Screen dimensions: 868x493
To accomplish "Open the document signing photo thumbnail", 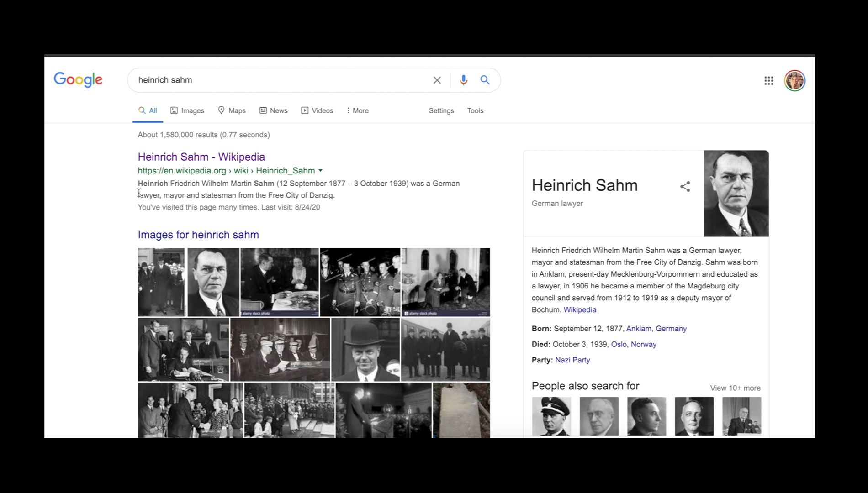I will pos(184,350).
